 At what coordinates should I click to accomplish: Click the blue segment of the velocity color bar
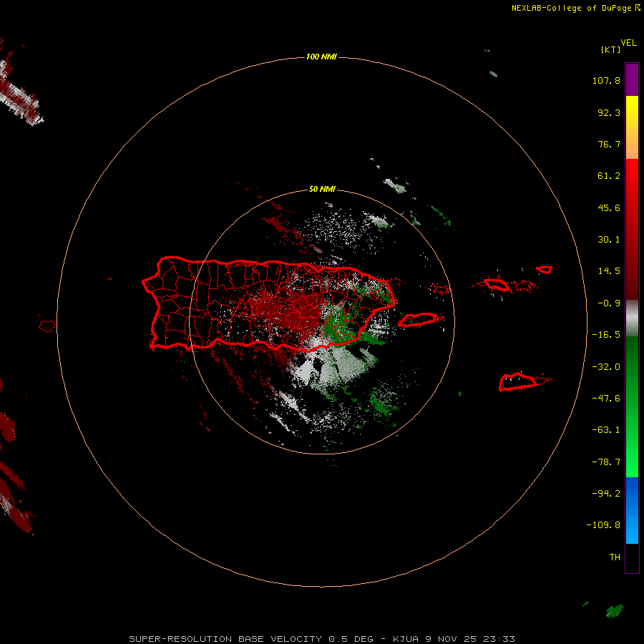(x=632, y=510)
